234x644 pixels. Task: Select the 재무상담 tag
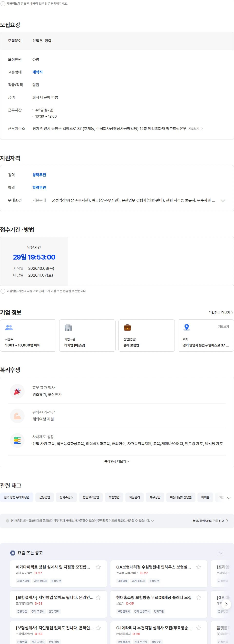tap(155, 497)
